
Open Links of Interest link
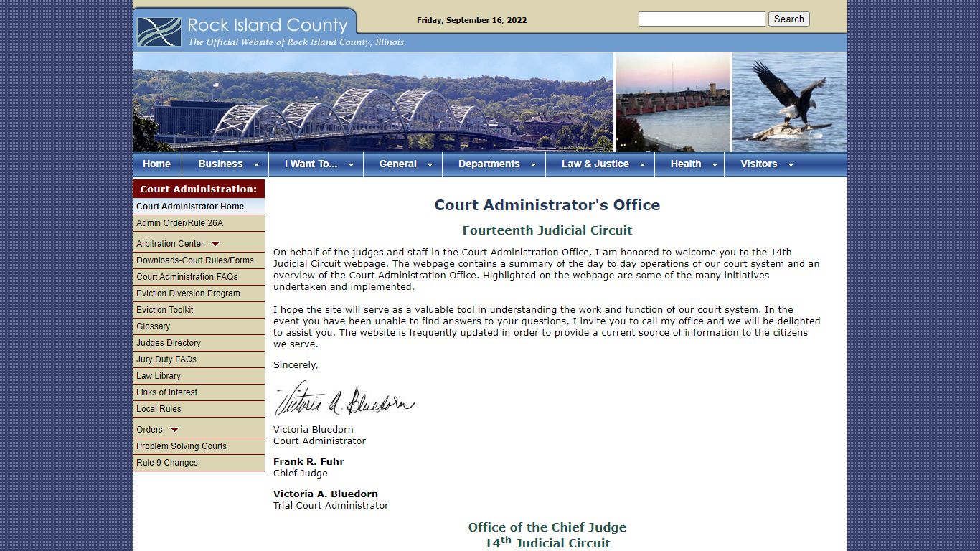(199, 392)
